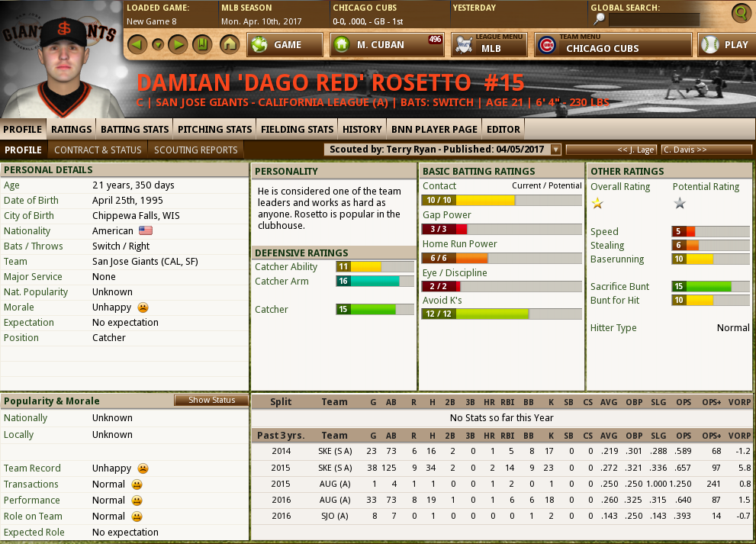Screen dimensions: 756x544
Task: Open the bookmarks icon in the toolbar
Action: (202, 44)
